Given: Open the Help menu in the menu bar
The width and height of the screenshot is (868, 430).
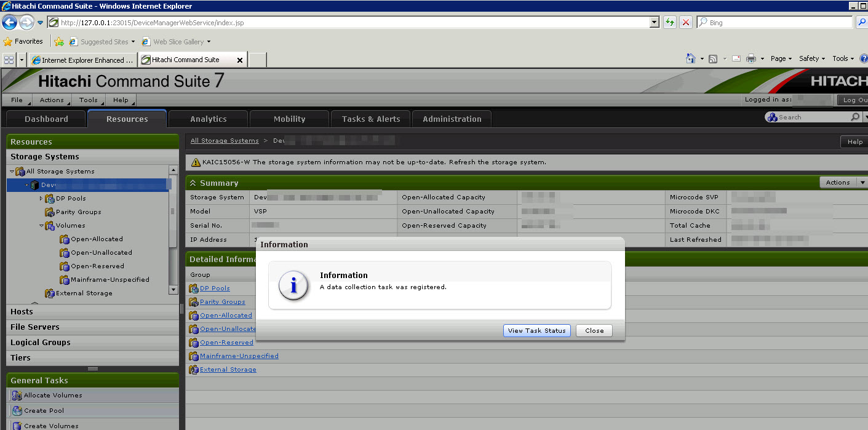Looking at the screenshot, I should click(x=121, y=100).
